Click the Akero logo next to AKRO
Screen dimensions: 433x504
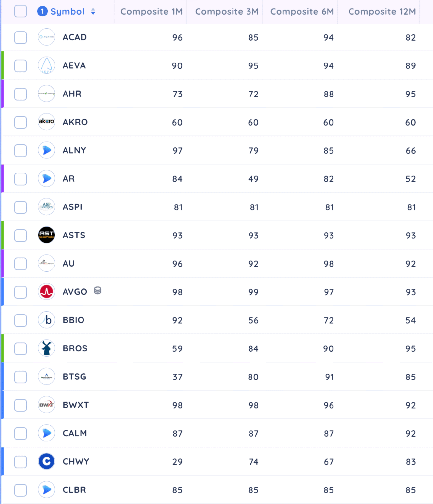pyautogui.click(x=46, y=122)
